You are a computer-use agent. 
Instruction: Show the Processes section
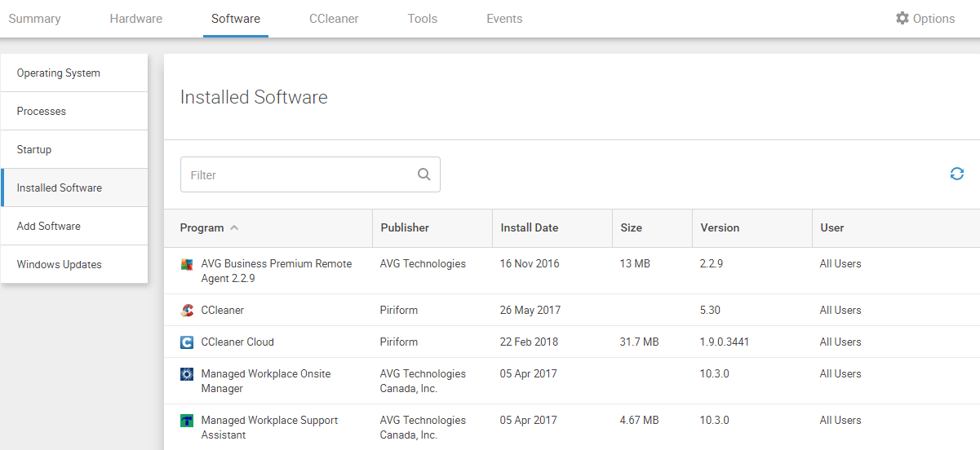coord(42,111)
